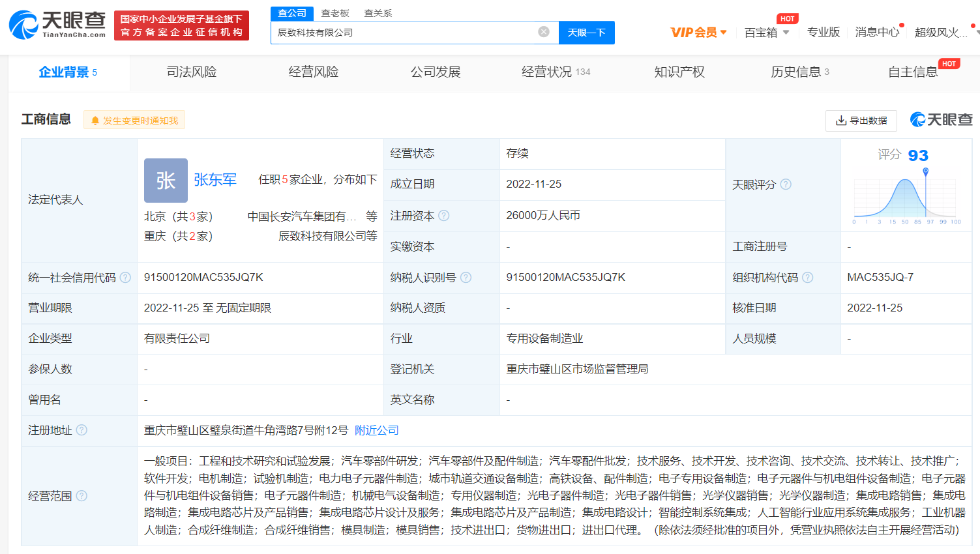Click help icon beside 天眼评分
Image resolution: width=980 pixels, height=554 pixels.
786,184
